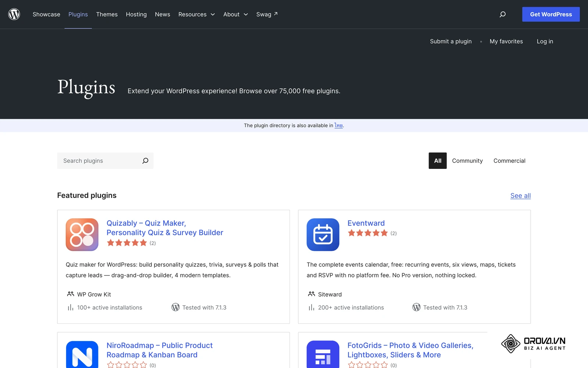Open News in top navigation
This screenshot has width=588, height=368.
(x=162, y=14)
